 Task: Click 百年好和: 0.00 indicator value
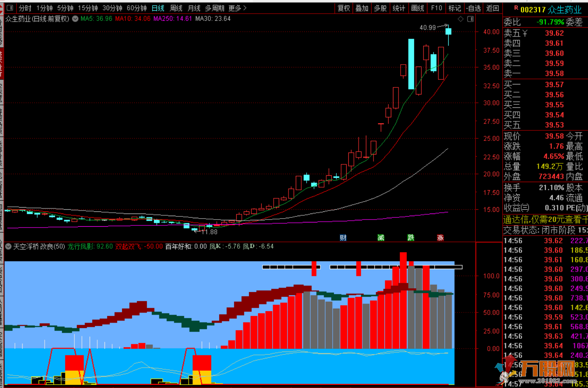click(x=186, y=246)
